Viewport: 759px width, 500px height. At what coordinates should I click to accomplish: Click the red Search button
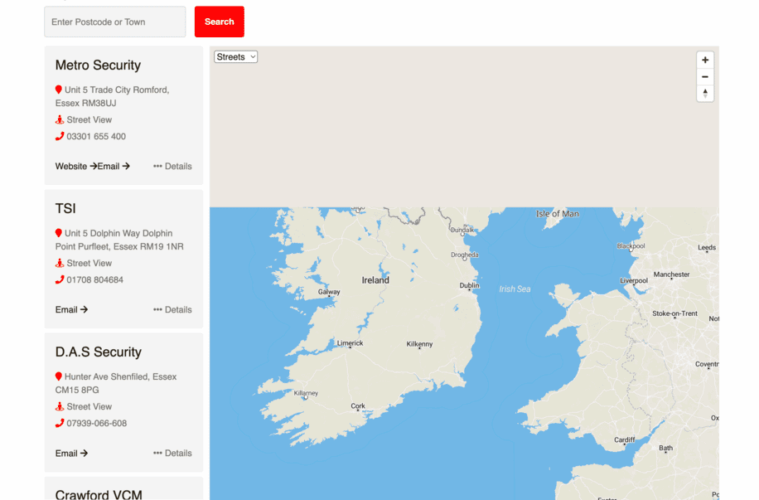219,22
